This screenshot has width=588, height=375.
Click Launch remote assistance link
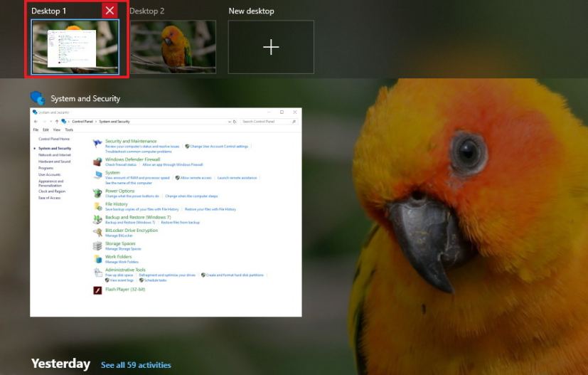pyautogui.click(x=237, y=178)
